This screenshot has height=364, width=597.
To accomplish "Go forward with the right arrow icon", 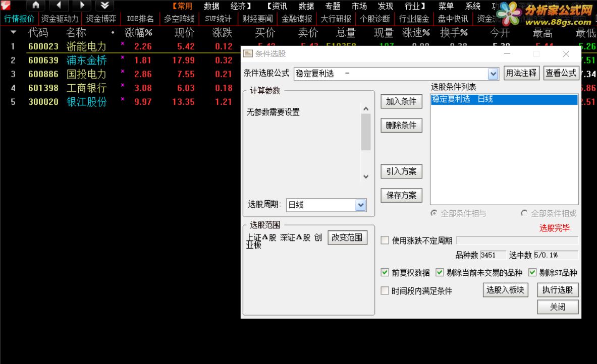I will [x=81, y=6].
